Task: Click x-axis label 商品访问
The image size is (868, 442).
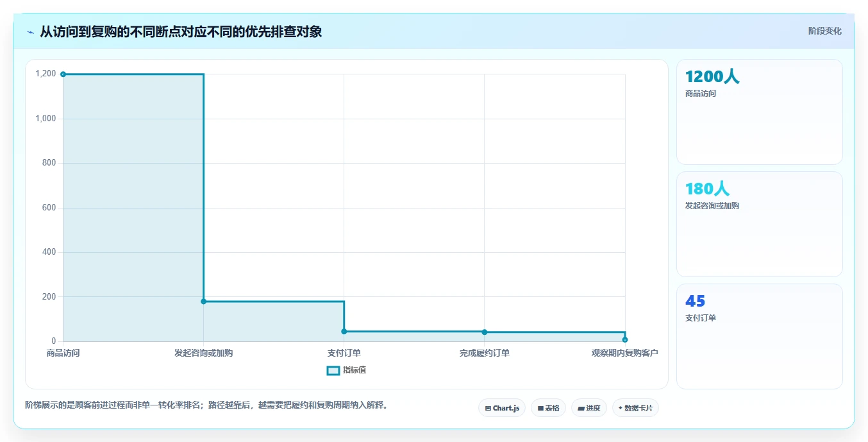Action: click(63, 353)
